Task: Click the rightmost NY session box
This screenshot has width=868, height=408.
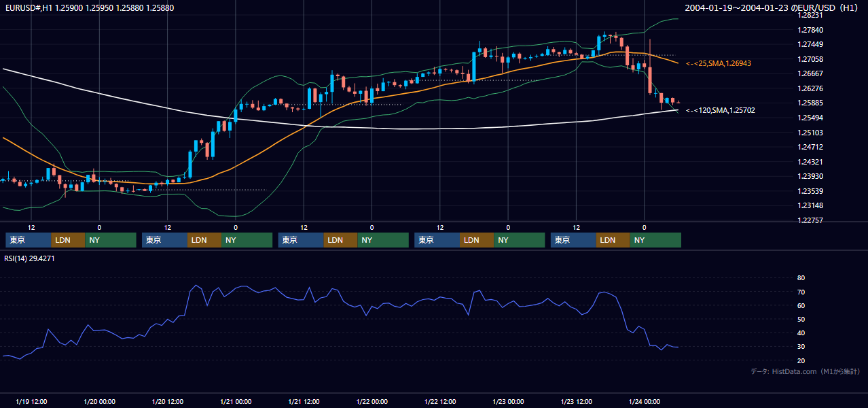Action: (656, 240)
